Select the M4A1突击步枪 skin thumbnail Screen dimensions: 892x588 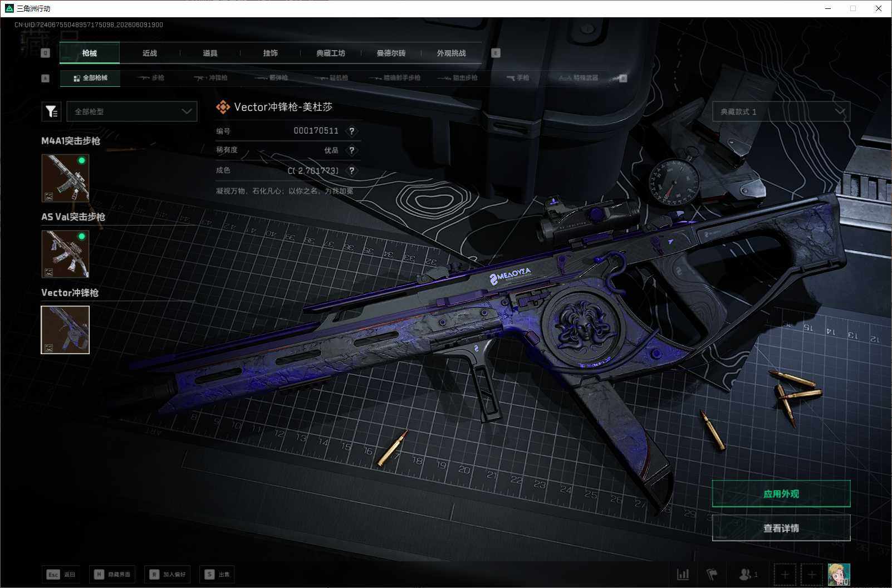click(65, 178)
